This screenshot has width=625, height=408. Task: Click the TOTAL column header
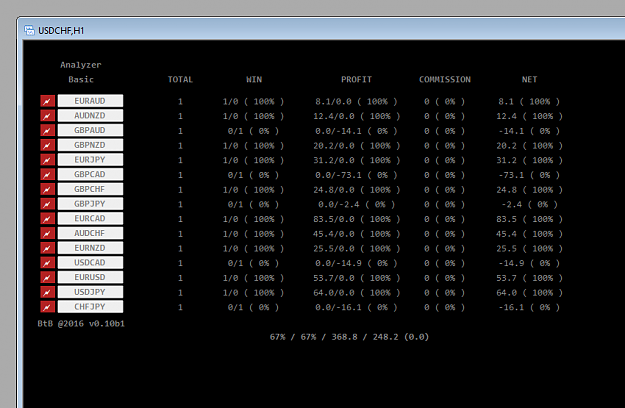(x=180, y=79)
